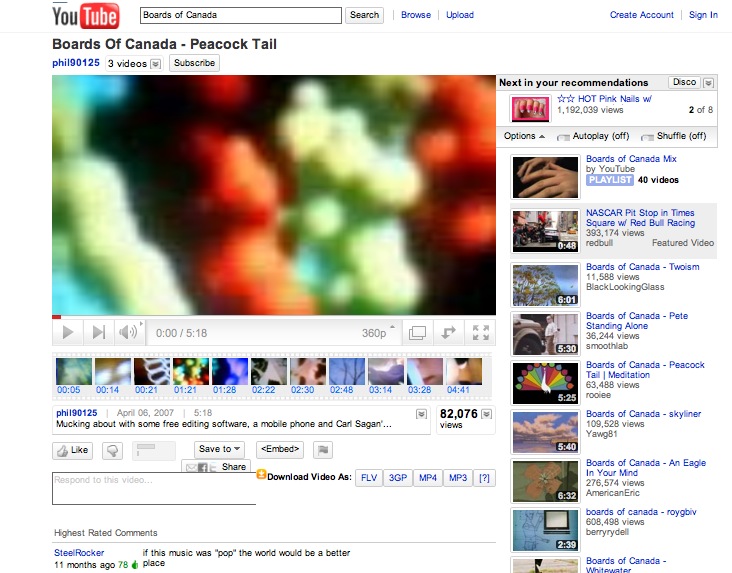Screen dimensions: 732x573
Task: Click the green thumbs-up on SteelRocker's comment
Action: pyautogui.click(x=135, y=565)
